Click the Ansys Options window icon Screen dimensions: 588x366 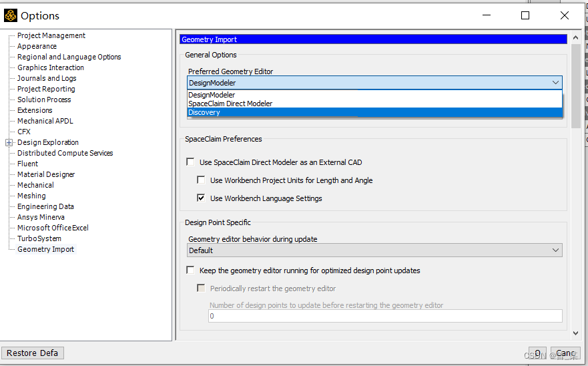tap(11, 15)
